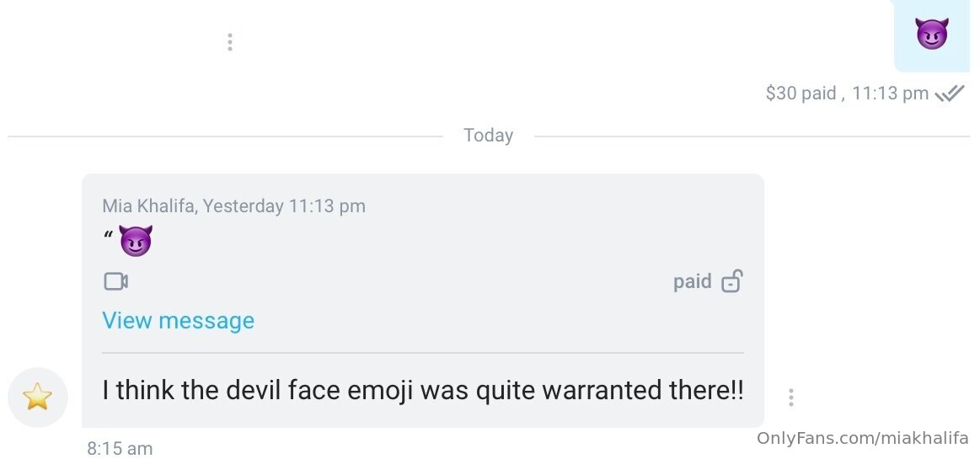Open options menu beside devil emoji reply

click(x=790, y=398)
